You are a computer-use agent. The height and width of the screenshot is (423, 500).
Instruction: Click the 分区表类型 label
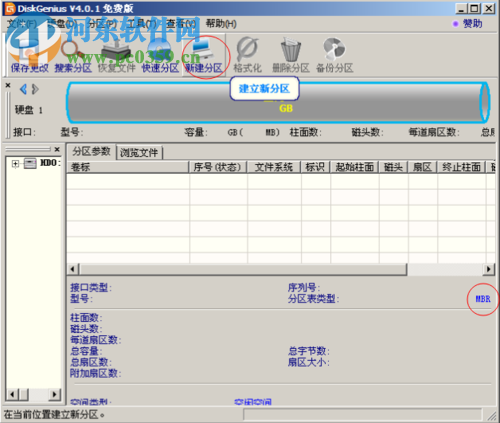[313, 299]
